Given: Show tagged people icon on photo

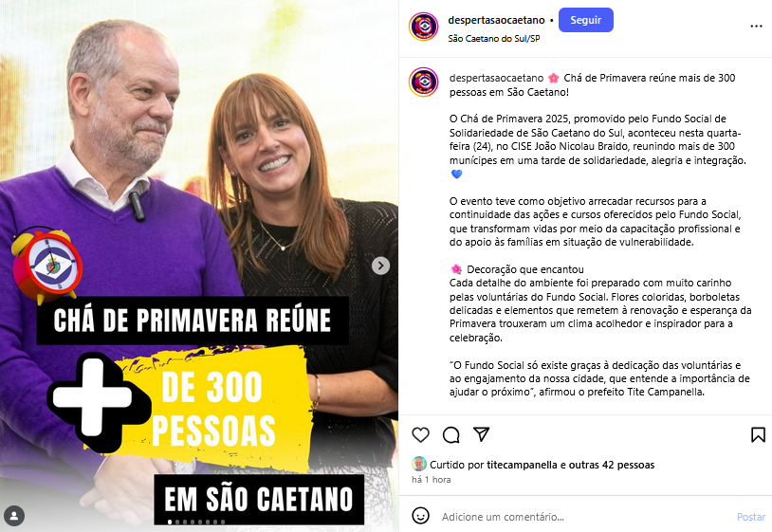Looking at the screenshot, I should point(14,516).
